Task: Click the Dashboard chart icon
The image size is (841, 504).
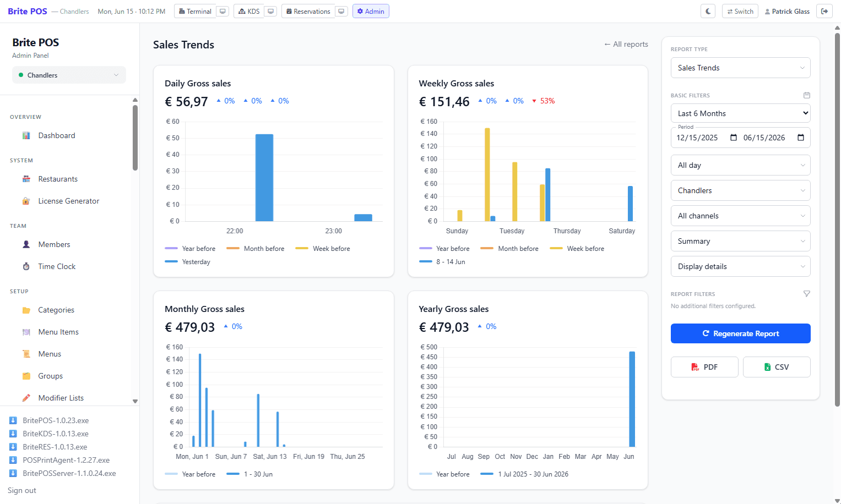Action: (26, 135)
